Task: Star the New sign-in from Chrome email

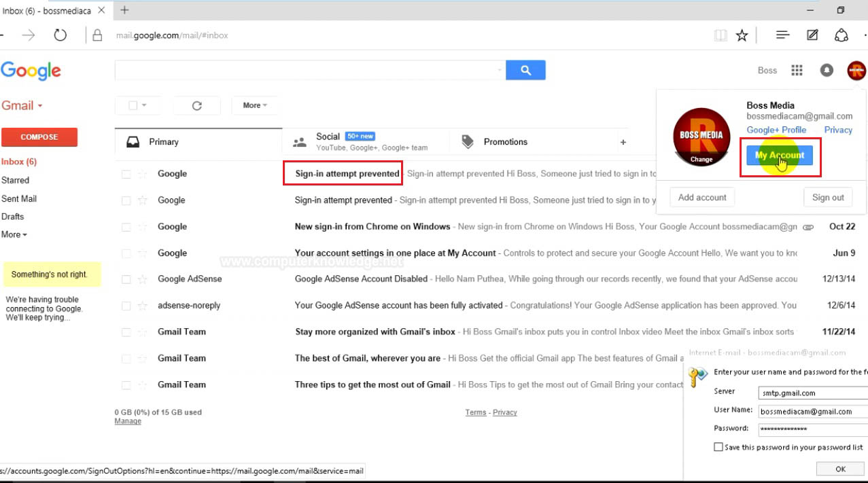Action: click(143, 227)
